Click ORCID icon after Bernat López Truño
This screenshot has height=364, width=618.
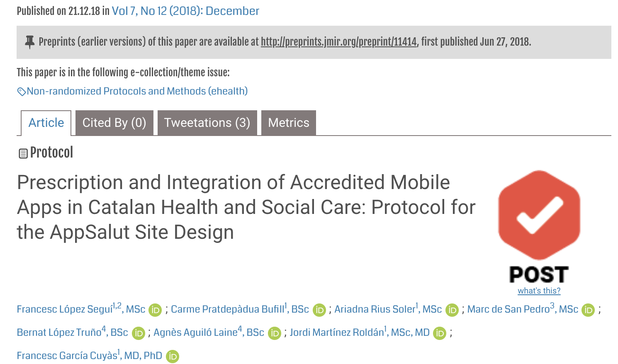[138, 333]
